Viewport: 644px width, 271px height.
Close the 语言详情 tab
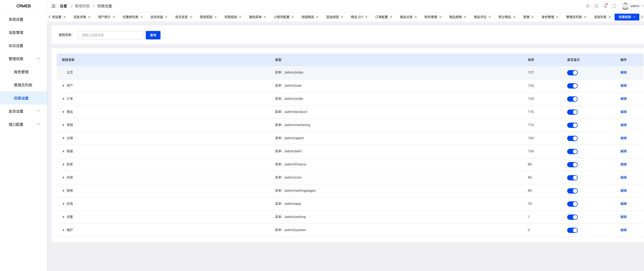tap(89, 17)
